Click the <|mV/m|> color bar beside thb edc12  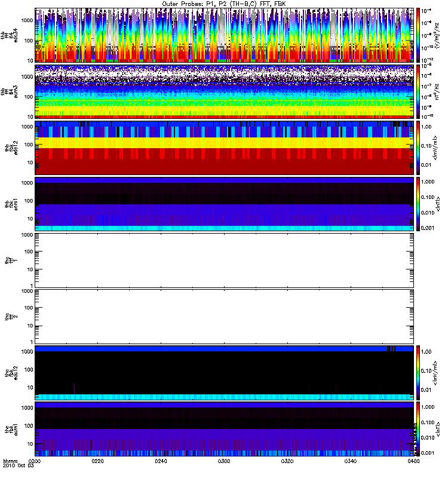pyautogui.click(x=418, y=148)
